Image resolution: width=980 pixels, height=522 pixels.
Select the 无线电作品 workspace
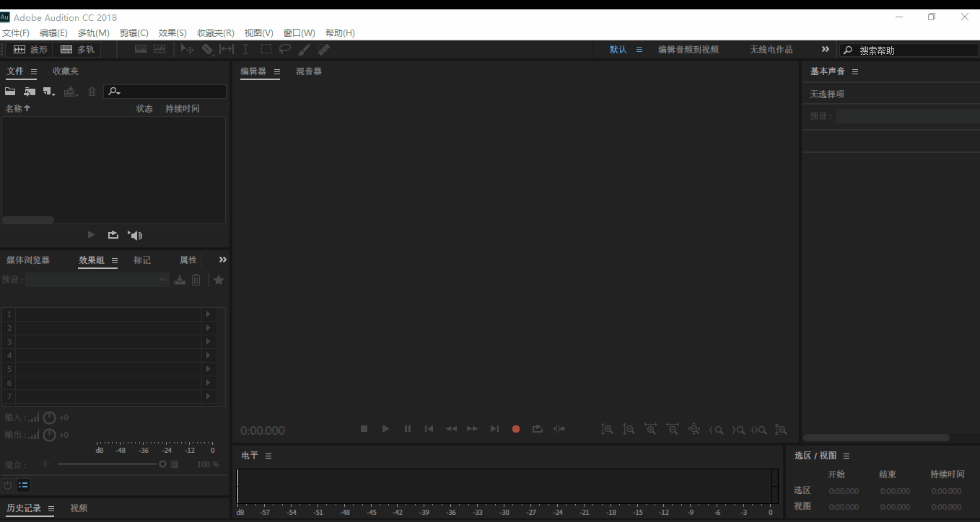[x=771, y=50]
